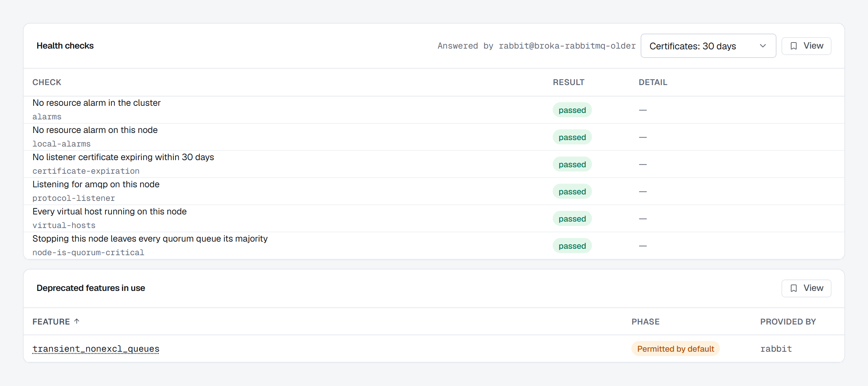Click the CHECK column header
This screenshot has height=386, width=868.
[x=47, y=82]
